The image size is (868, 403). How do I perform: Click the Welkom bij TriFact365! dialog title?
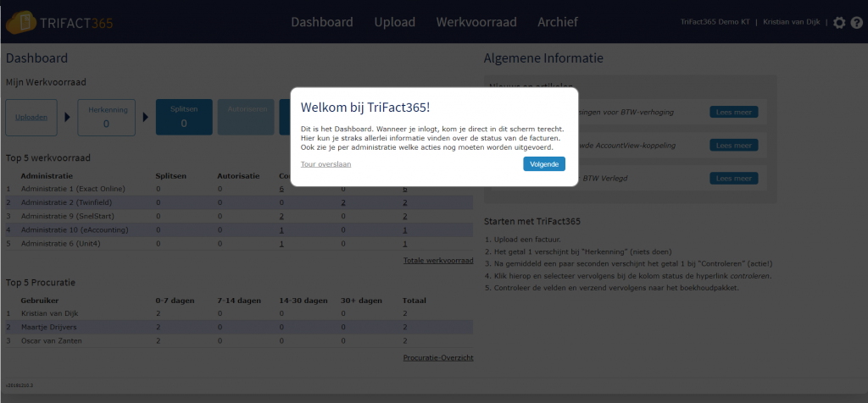pos(365,108)
